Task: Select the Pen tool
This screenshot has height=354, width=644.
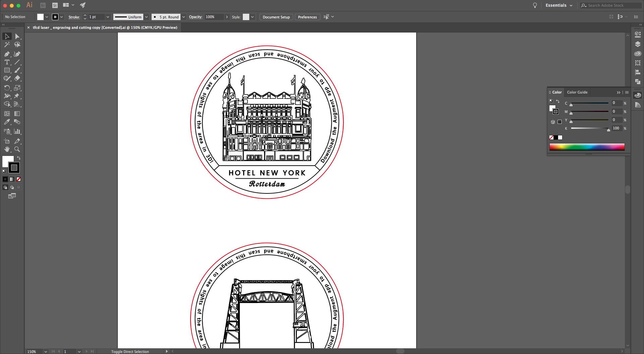Action: click(x=7, y=54)
